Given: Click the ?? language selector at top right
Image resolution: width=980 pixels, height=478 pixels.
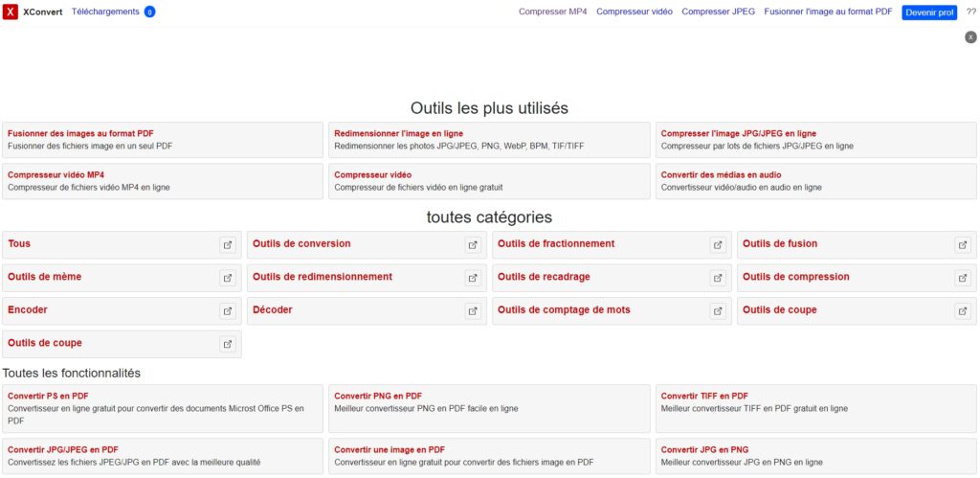Looking at the screenshot, I should tap(970, 12).
